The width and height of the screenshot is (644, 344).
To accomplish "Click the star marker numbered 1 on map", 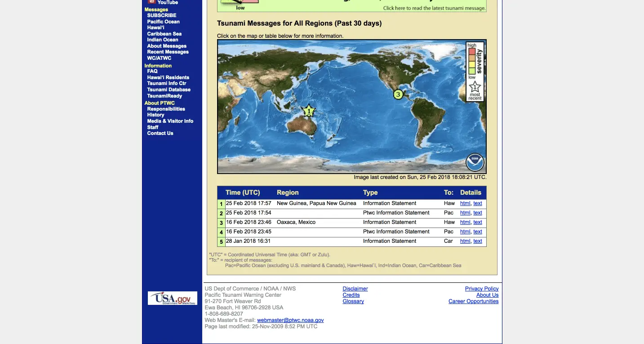I will tap(309, 111).
